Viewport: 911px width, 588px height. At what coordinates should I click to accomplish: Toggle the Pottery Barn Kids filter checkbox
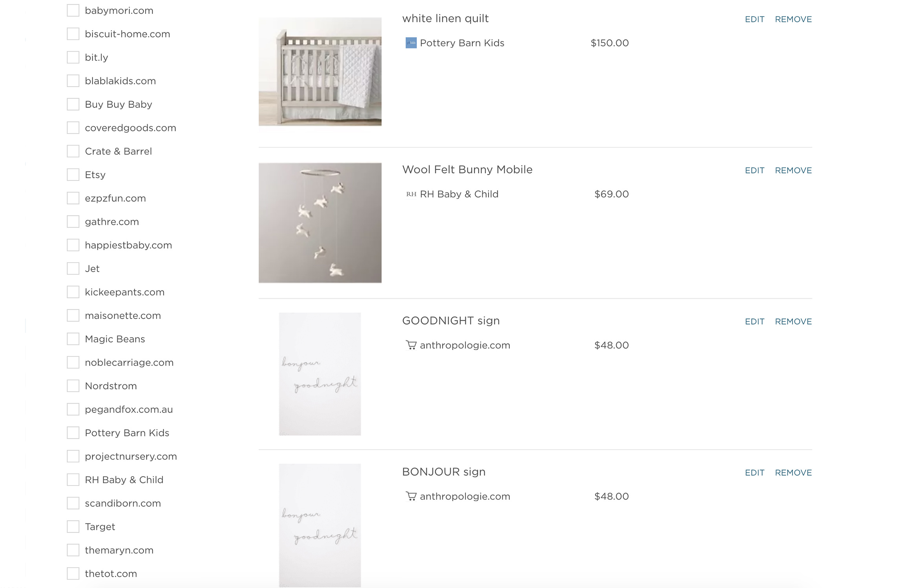pos(73,433)
